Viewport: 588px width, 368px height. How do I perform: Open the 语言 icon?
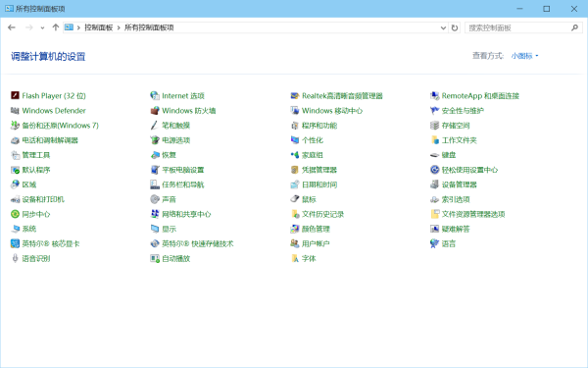click(x=434, y=243)
